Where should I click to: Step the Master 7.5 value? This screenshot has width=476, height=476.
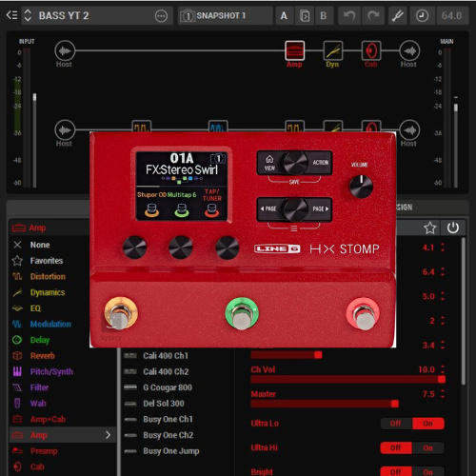tap(443, 394)
